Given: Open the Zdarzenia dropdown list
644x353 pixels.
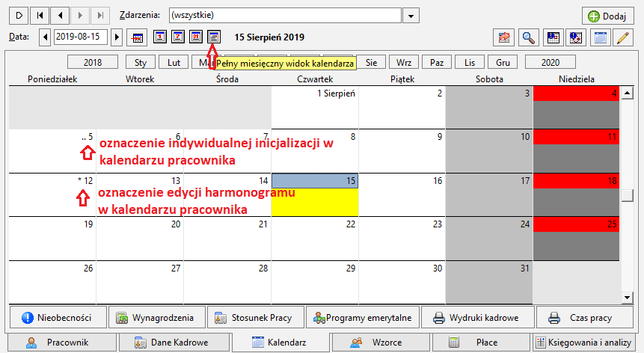Looking at the screenshot, I should 411,16.
